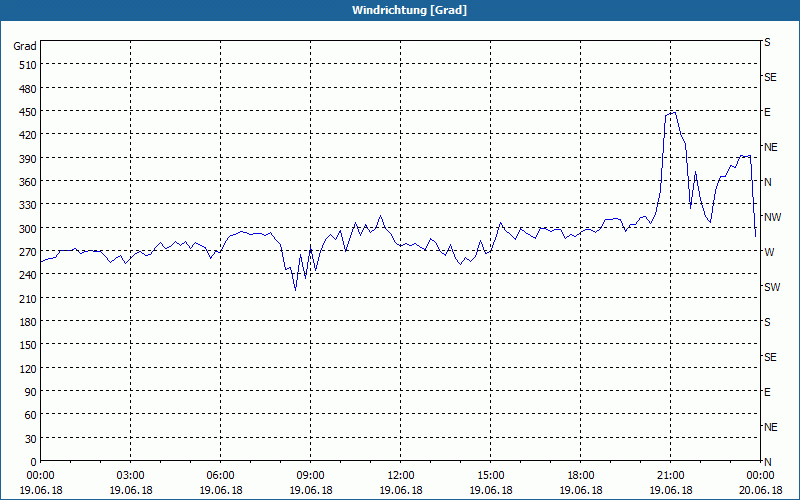Click the 21:00 time label
The width and height of the screenshot is (800, 500).
point(670,476)
